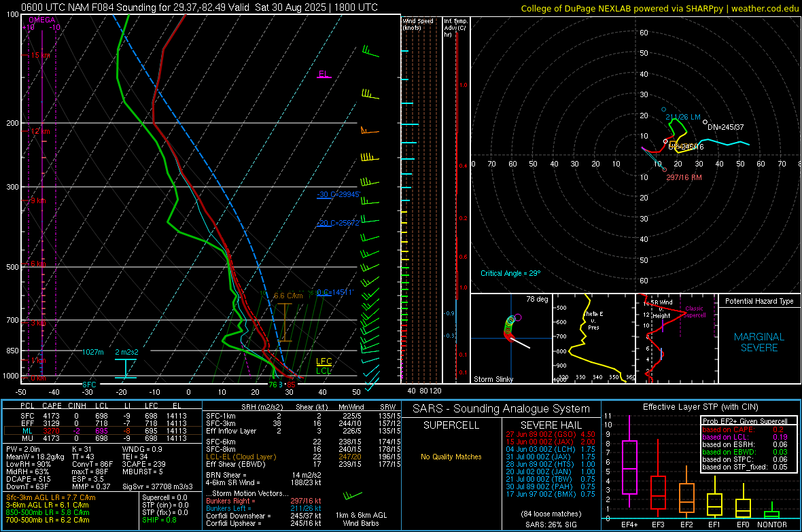The image size is (802, 532).
Task: Select the LCL-EL (Cloud Layer) row
Action: point(303,457)
